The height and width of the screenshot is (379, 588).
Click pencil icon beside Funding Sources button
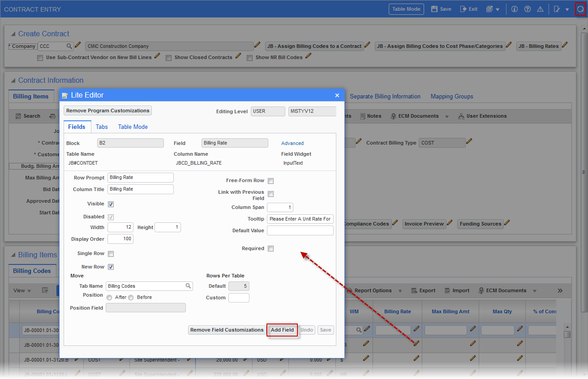pyautogui.click(x=507, y=223)
